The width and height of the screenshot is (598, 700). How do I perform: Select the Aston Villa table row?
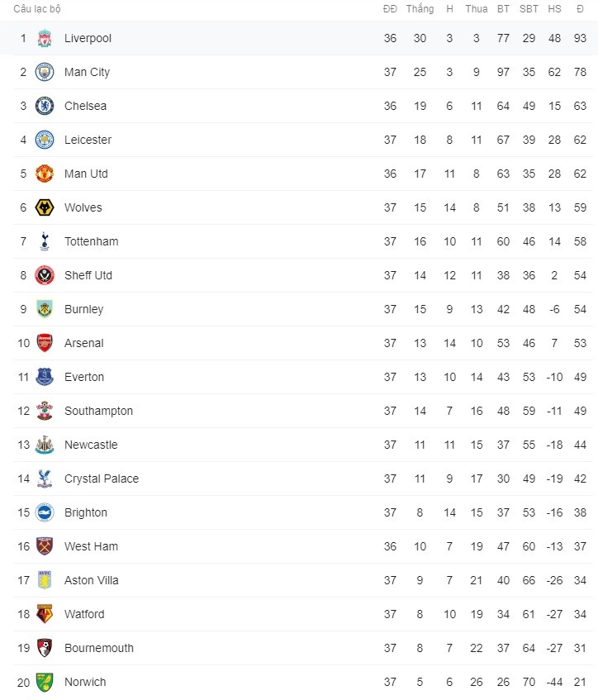point(303,580)
